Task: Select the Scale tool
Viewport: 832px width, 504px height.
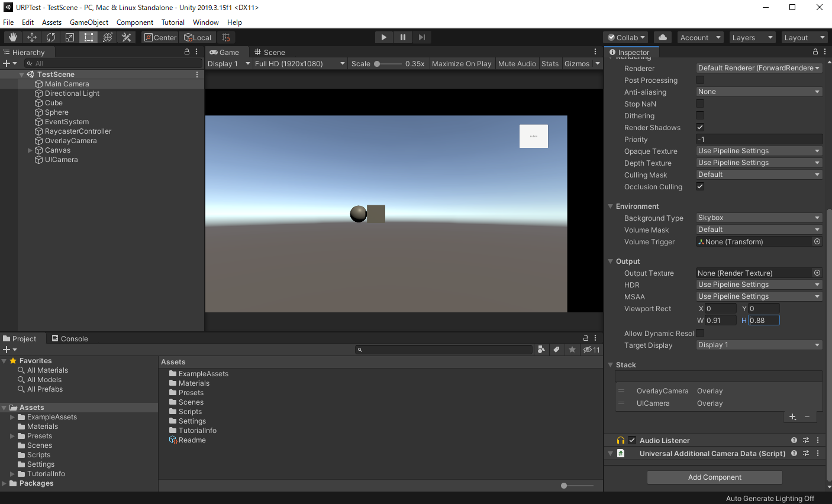Action: point(69,37)
